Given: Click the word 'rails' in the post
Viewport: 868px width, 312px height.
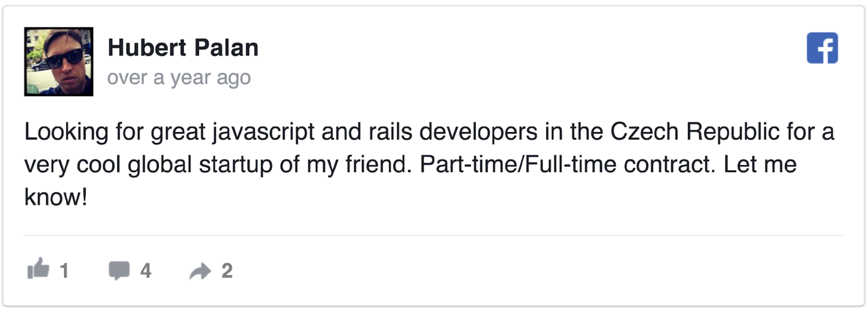Looking at the screenshot, I should tap(390, 132).
